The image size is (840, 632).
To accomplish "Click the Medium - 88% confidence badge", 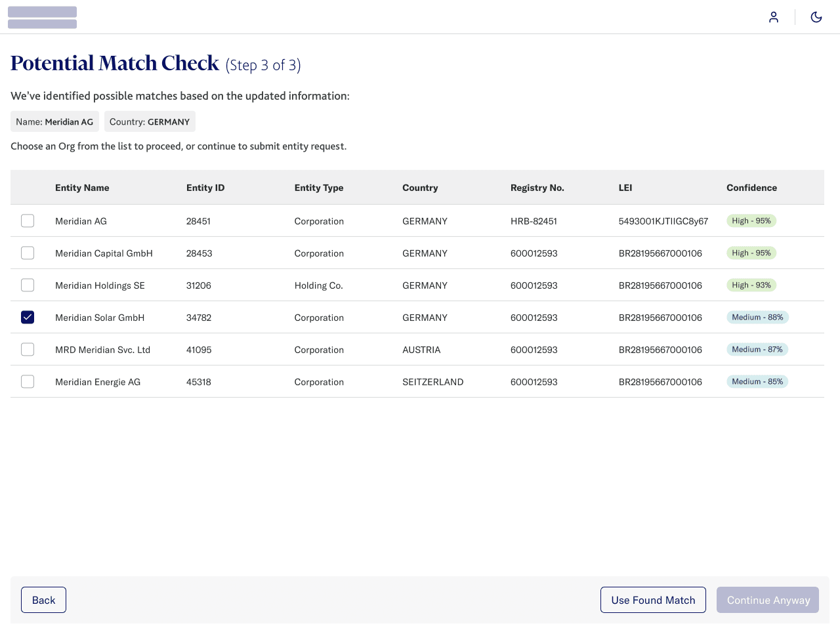I will pos(757,317).
